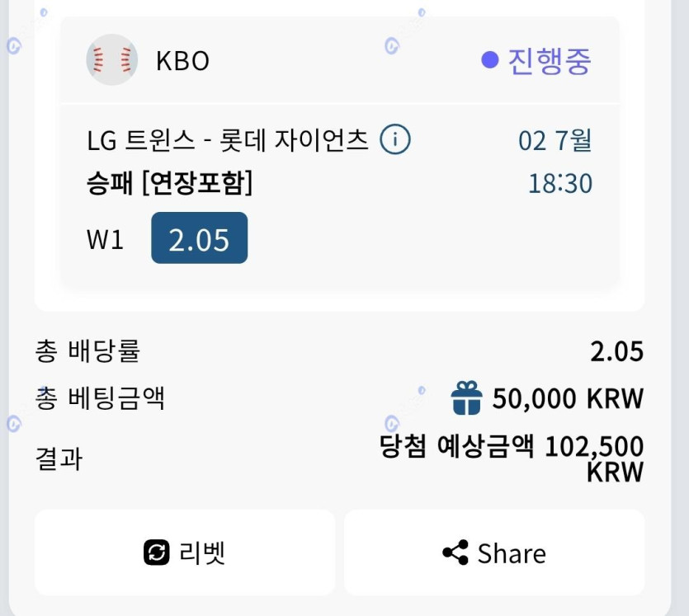The height and width of the screenshot is (616, 689).
Task: Click the share icon
Action: tap(455, 553)
